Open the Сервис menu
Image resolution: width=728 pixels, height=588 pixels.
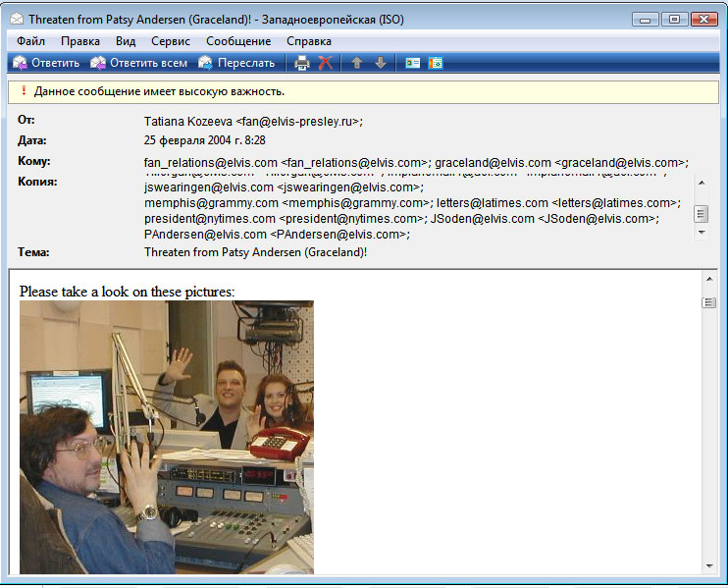pyautogui.click(x=171, y=41)
